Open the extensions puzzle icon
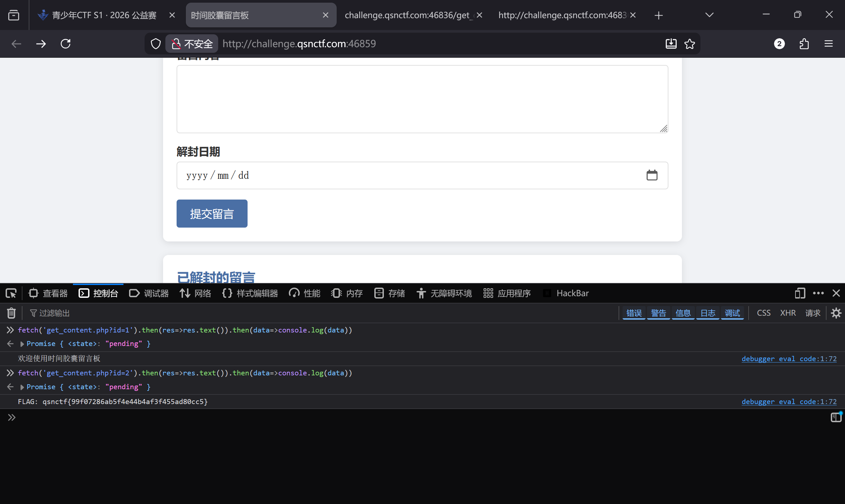The image size is (845, 504). pyautogui.click(x=804, y=44)
